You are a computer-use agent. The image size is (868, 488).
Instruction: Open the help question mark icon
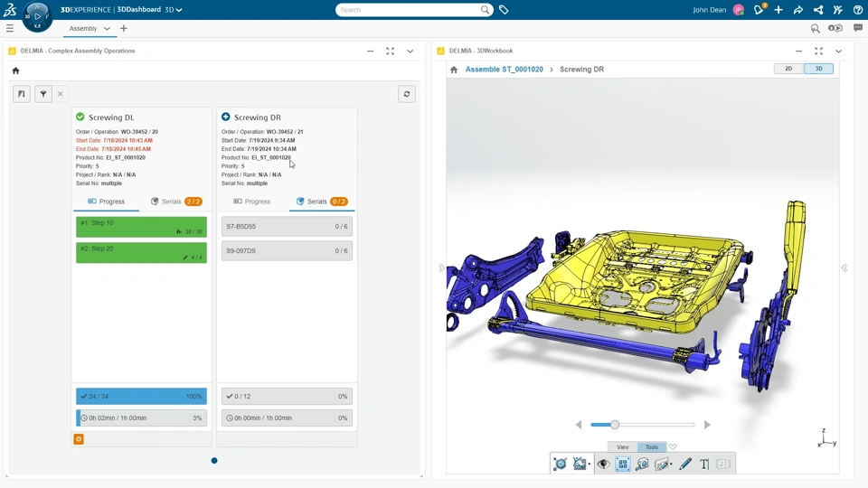click(x=857, y=10)
